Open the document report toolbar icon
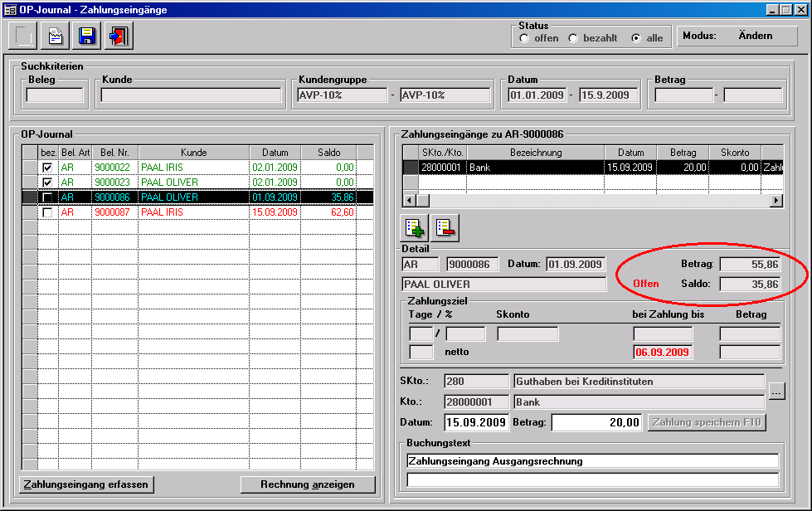Viewport: 812px width, 511px height. 55,36
